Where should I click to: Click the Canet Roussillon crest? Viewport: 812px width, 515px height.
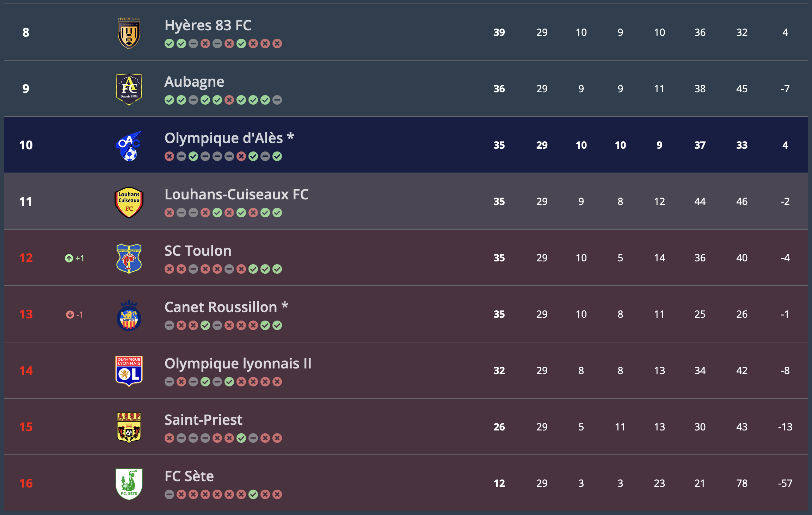(129, 315)
